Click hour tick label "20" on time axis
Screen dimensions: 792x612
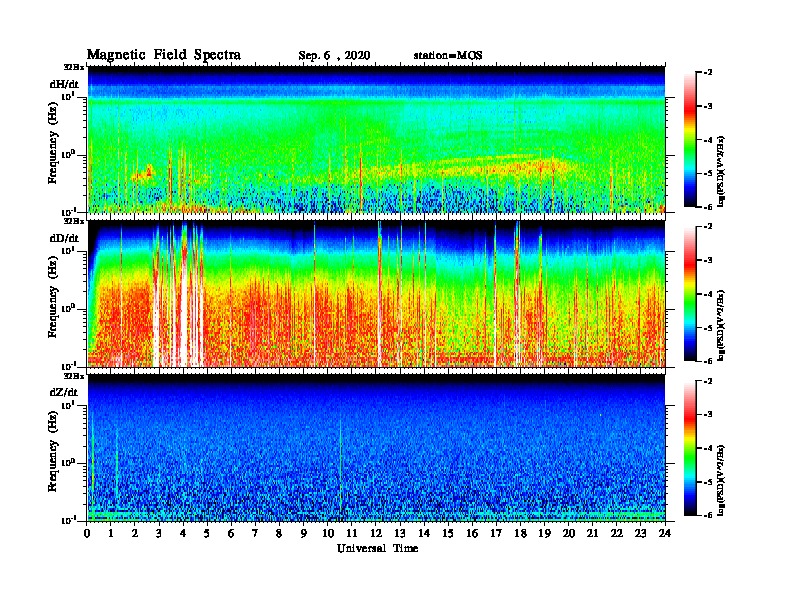(568, 534)
